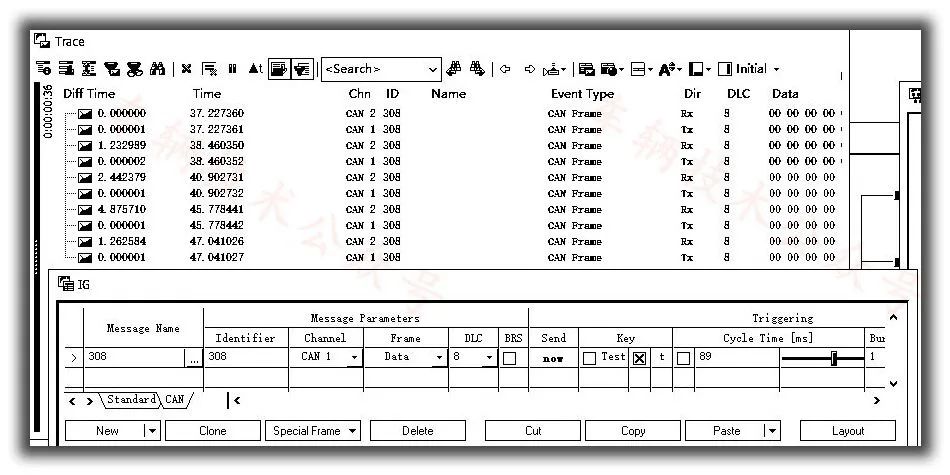The image size is (950, 475).
Task: Open the dropdown arrow next to Paste
Action: point(772,431)
